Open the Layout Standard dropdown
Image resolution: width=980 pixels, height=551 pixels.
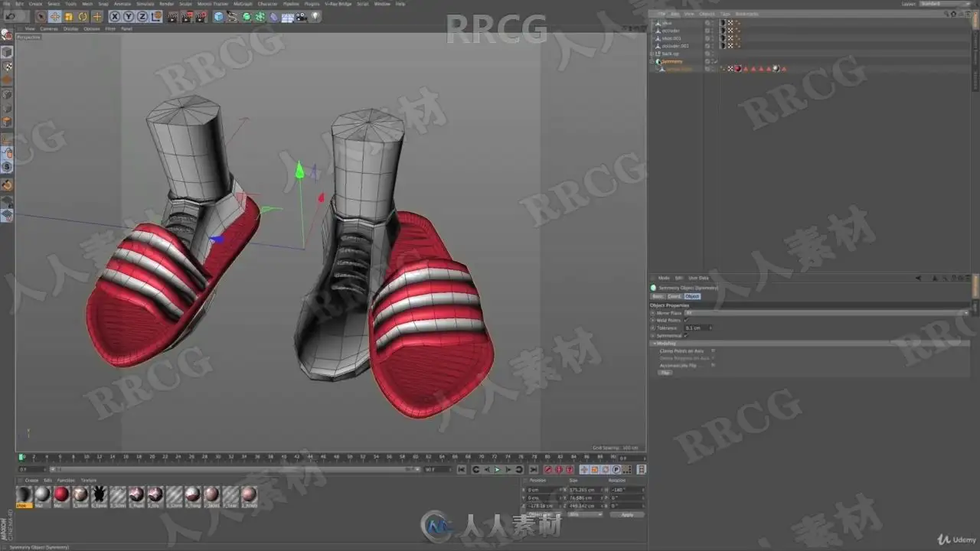946,4
